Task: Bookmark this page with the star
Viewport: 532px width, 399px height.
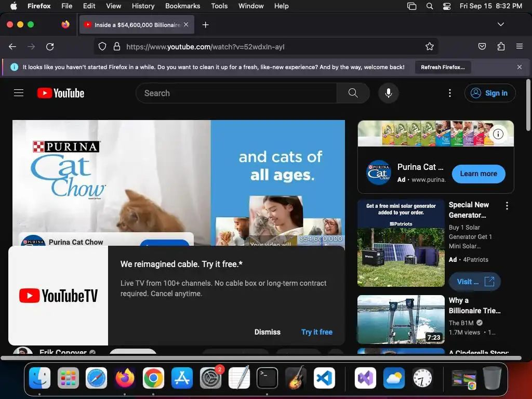Action: tap(430, 46)
